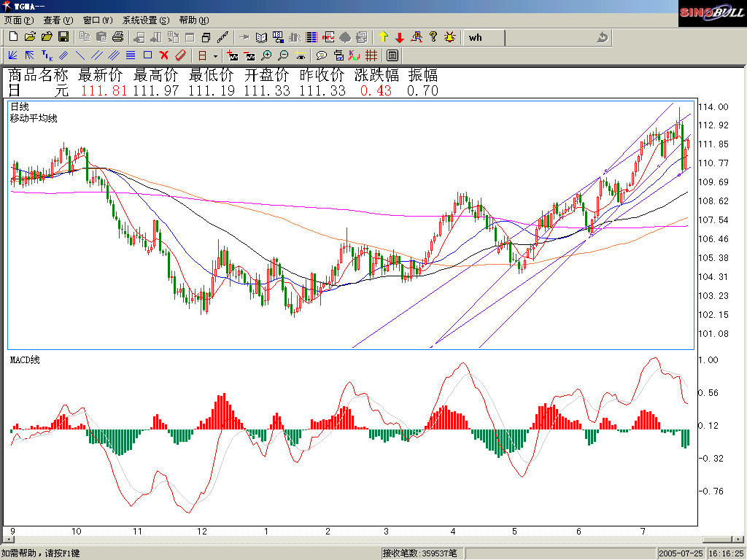Click the yellow alarm bell icon
Screen dimensions: 747x560
click(449, 37)
